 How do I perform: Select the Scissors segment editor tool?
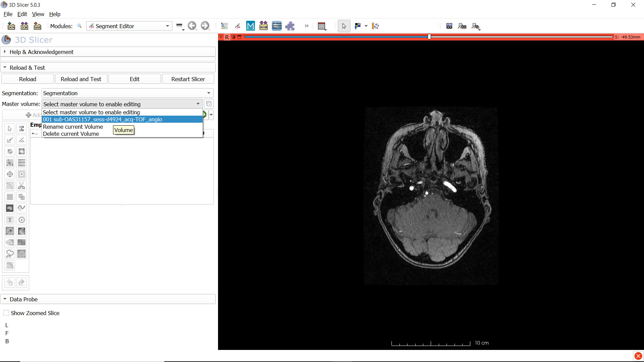21,186
